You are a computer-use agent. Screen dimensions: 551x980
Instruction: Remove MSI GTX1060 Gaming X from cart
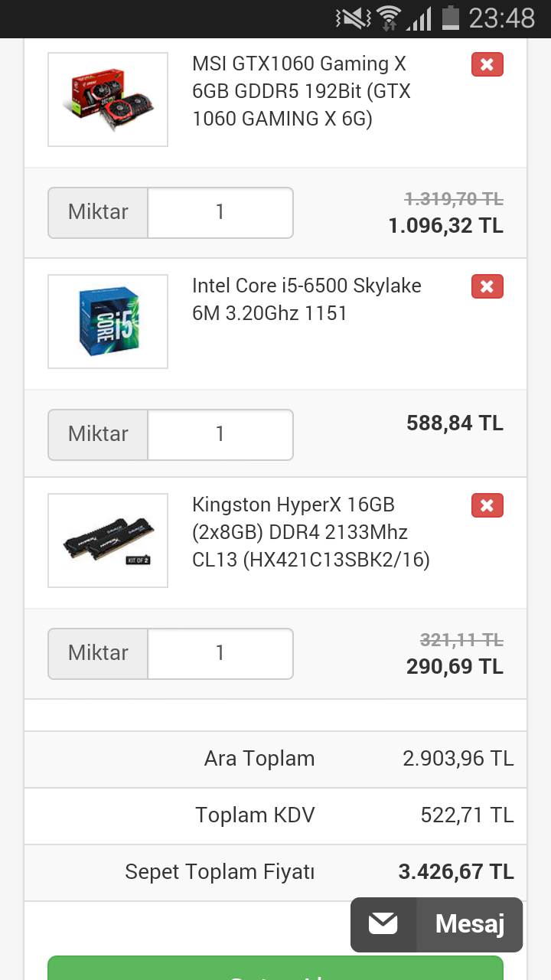pyautogui.click(x=487, y=64)
